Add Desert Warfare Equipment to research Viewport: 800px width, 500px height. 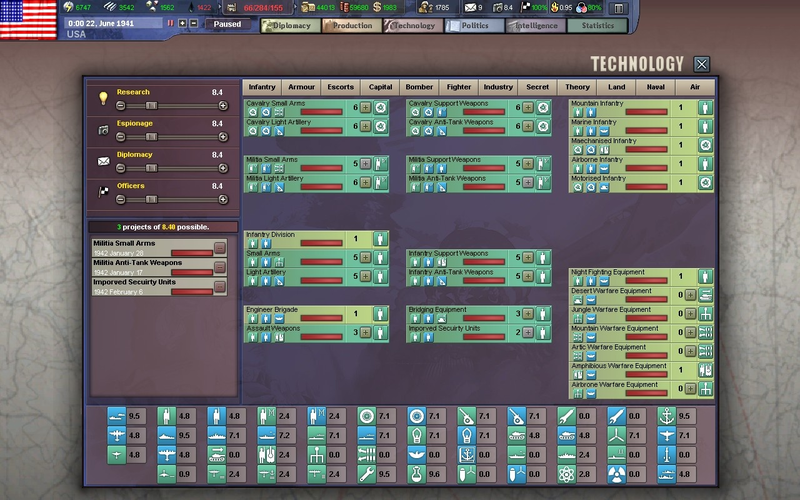tap(690, 295)
